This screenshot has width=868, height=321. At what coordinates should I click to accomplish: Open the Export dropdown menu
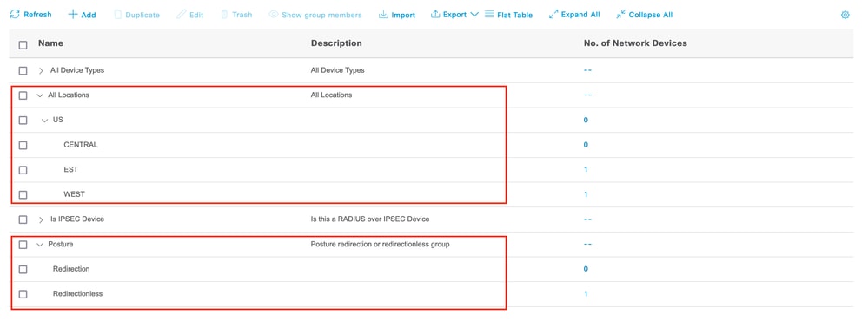click(x=454, y=15)
